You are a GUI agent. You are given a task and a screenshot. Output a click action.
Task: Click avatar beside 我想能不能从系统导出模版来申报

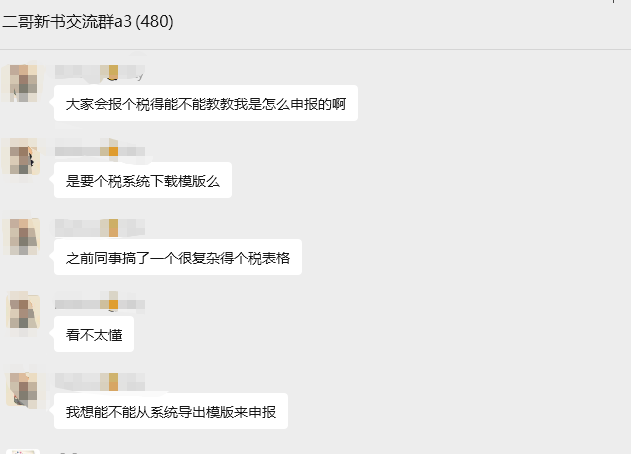[x=23, y=388]
